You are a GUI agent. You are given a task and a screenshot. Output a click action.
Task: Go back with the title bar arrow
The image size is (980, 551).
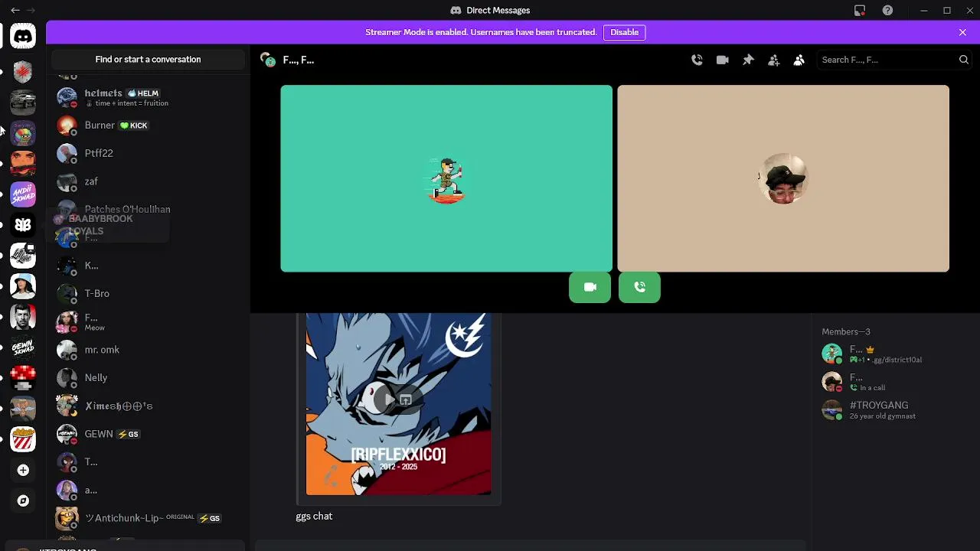click(15, 10)
